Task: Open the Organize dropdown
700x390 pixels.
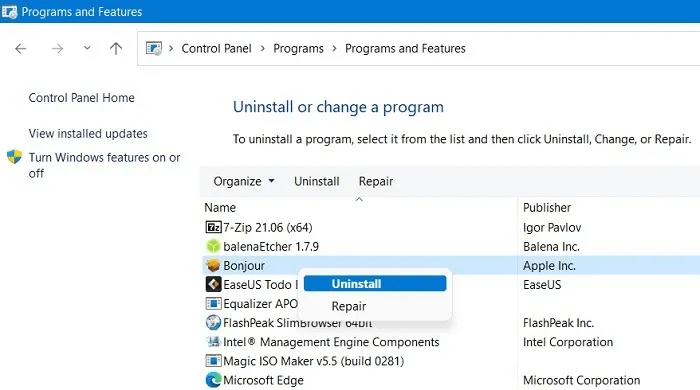Action: pos(244,181)
